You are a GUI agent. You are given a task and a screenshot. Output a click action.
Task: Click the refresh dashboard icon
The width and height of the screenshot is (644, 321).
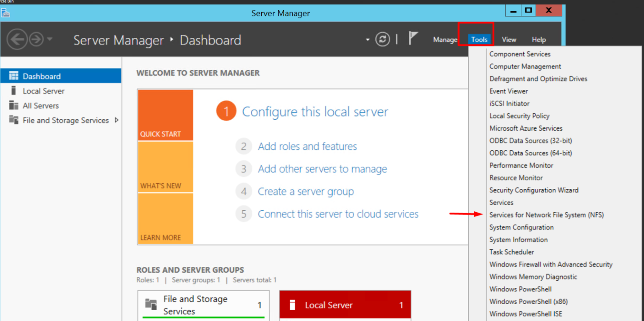pyautogui.click(x=382, y=39)
